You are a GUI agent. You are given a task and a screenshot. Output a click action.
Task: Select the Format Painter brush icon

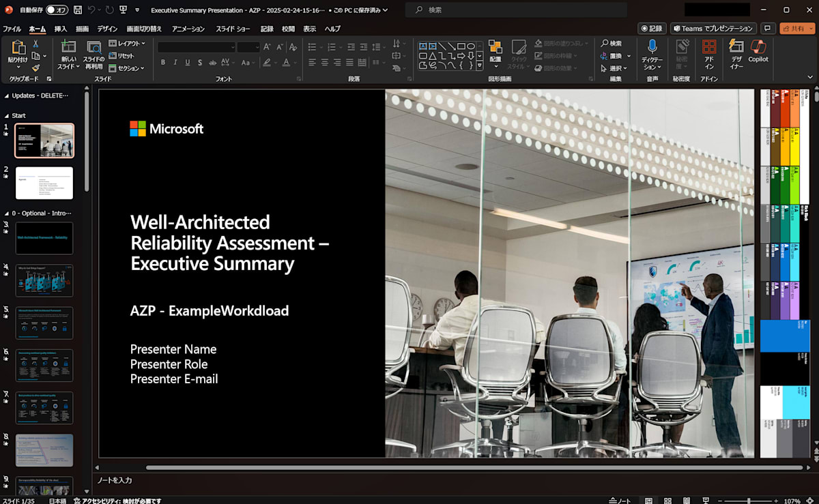(35, 68)
